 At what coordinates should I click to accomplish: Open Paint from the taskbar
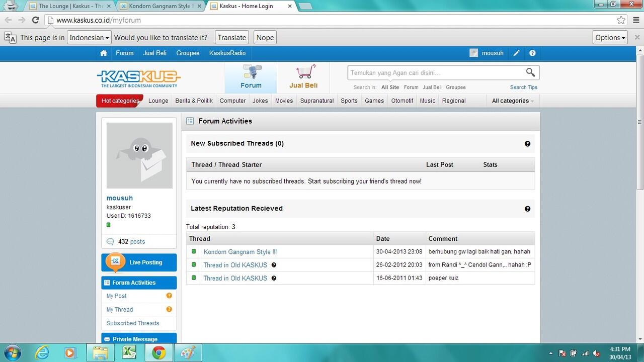pyautogui.click(x=188, y=353)
